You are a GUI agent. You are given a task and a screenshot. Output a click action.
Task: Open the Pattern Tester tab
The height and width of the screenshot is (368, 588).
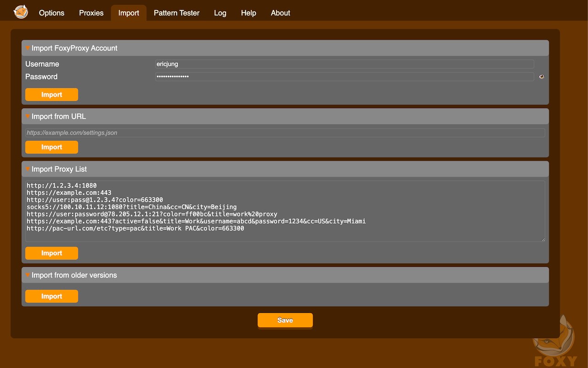coord(176,13)
